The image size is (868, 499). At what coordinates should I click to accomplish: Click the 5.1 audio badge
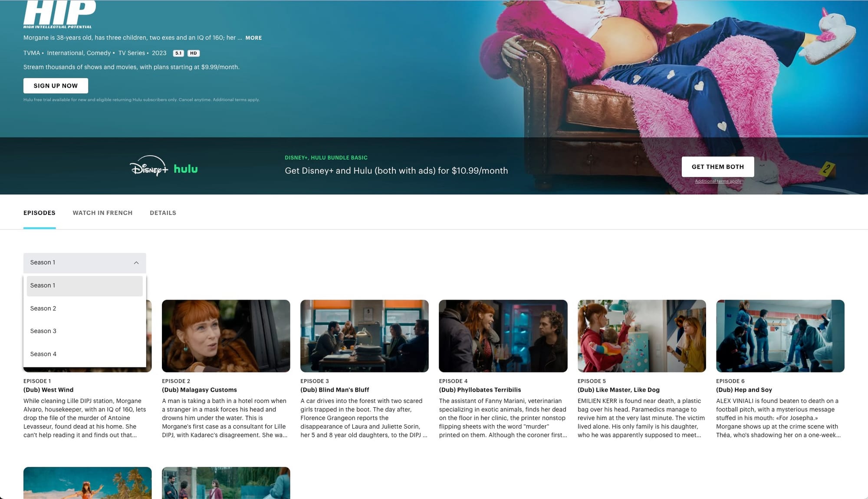[x=178, y=53]
